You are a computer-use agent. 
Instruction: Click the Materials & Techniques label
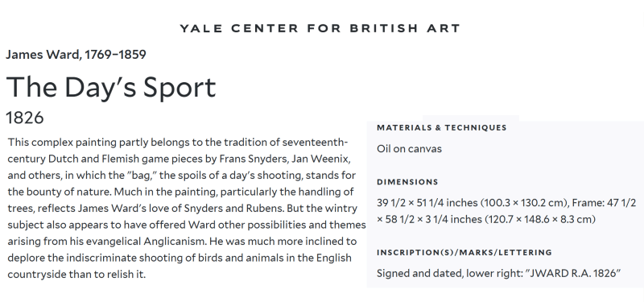(441, 128)
